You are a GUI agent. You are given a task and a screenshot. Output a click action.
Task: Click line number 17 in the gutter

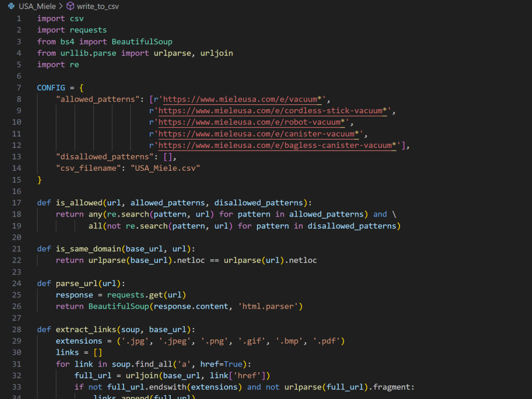click(16, 203)
